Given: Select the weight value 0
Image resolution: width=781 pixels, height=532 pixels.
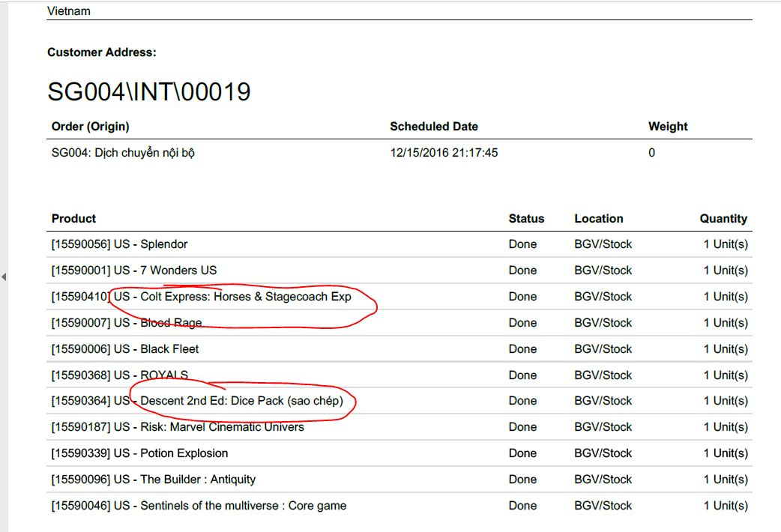Looking at the screenshot, I should click(651, 153).
